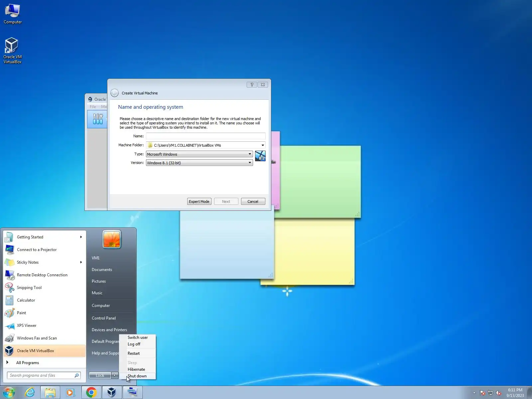Open the Computer desktop icon

click(x=13, y=14)
